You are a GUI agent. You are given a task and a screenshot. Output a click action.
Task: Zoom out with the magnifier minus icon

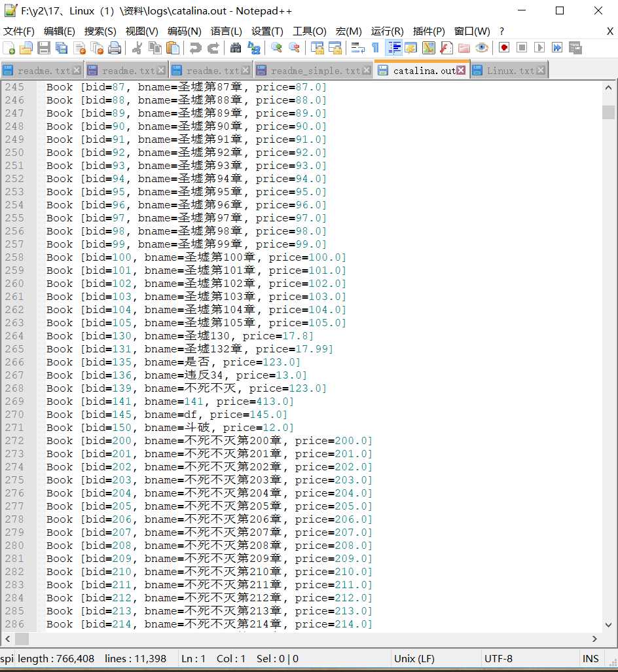(x=294, y=48)
